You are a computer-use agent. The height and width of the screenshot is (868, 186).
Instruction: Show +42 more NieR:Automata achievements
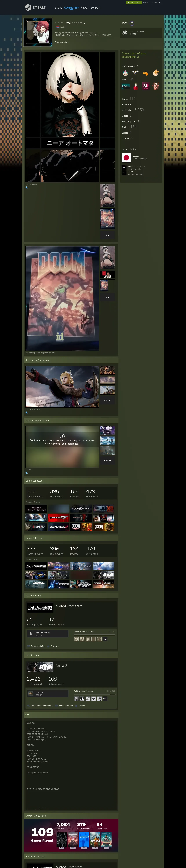(105, 639)
